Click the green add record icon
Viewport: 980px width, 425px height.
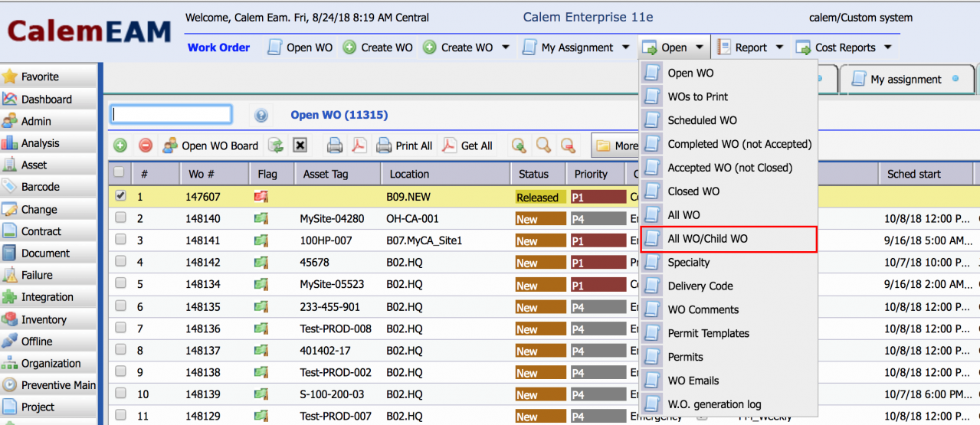120,145
